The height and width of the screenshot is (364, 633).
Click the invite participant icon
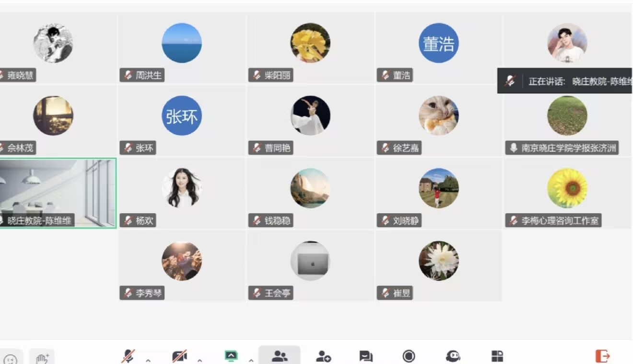coord(323,356)
